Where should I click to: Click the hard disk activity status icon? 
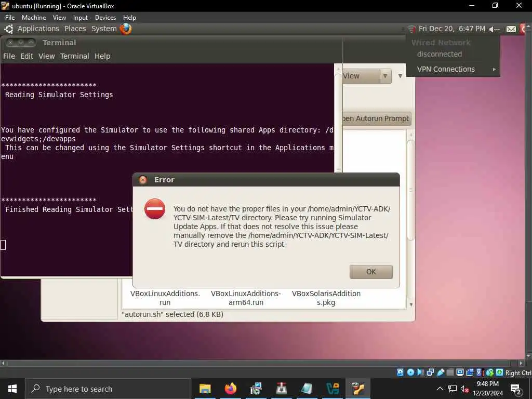click(x=401, y=373)
